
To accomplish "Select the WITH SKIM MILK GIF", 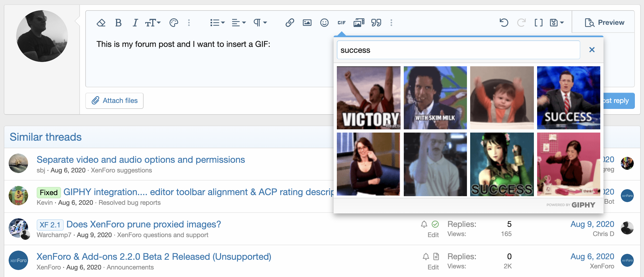I will coord(435,98).
